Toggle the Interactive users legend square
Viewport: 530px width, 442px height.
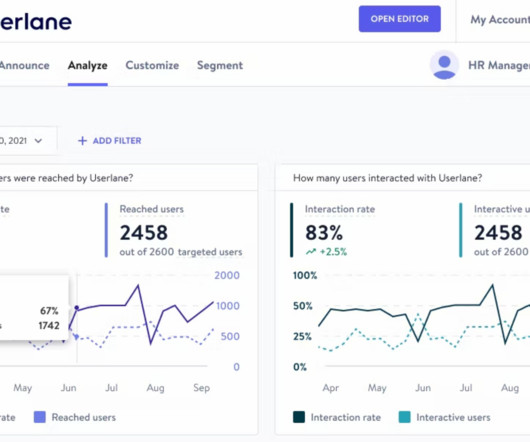click(x=405, y=417)
